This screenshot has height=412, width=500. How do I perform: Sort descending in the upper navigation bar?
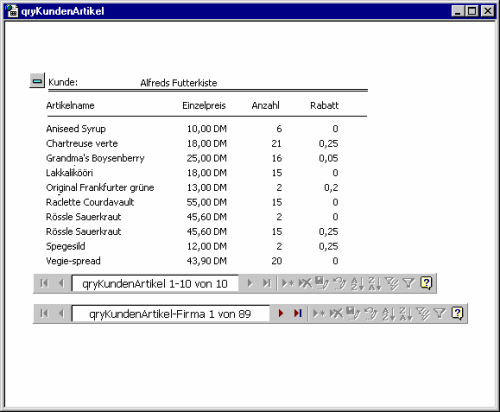click(374, 284)
